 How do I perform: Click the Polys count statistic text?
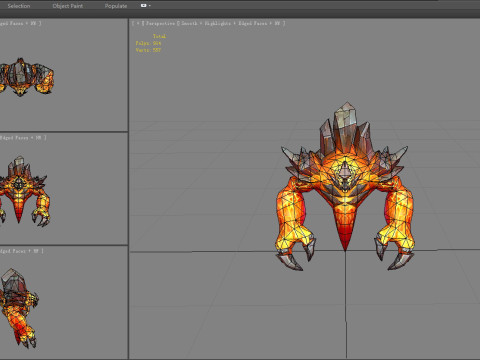[148, 43]
